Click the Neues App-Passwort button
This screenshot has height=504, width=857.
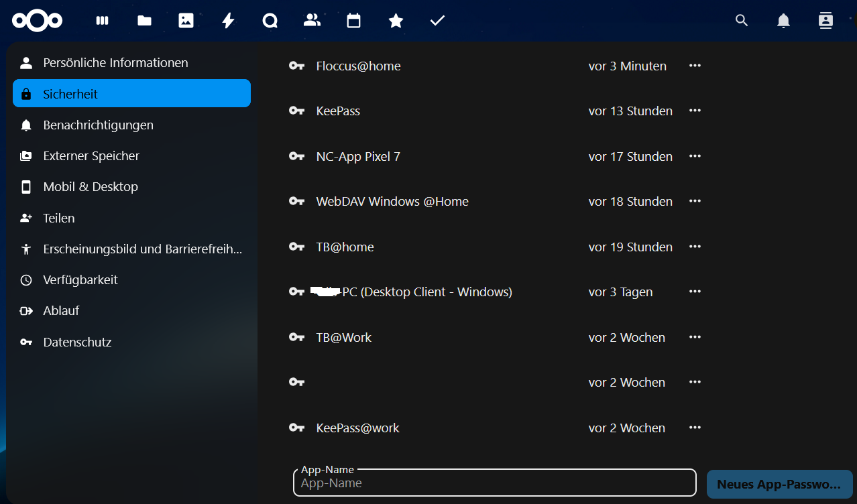click(779, 484)
